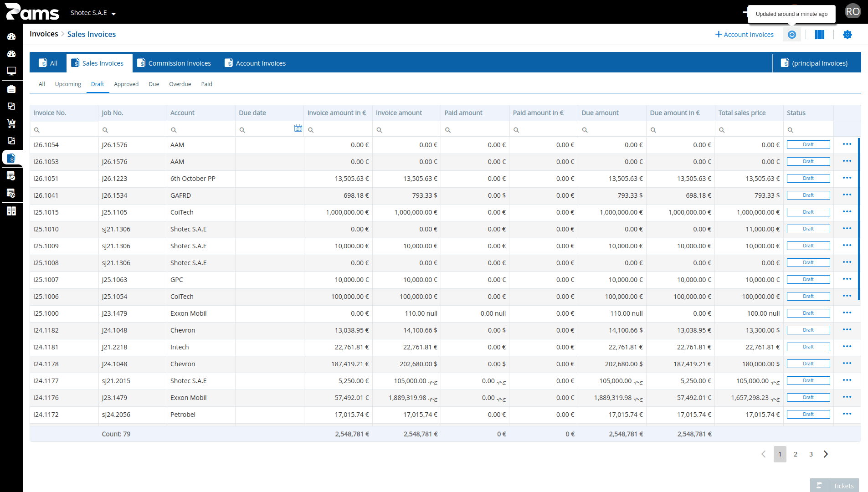Viewport: 868px width, 492px height.
Task: Select the Overdue filter tab
Action: (180, 84)
